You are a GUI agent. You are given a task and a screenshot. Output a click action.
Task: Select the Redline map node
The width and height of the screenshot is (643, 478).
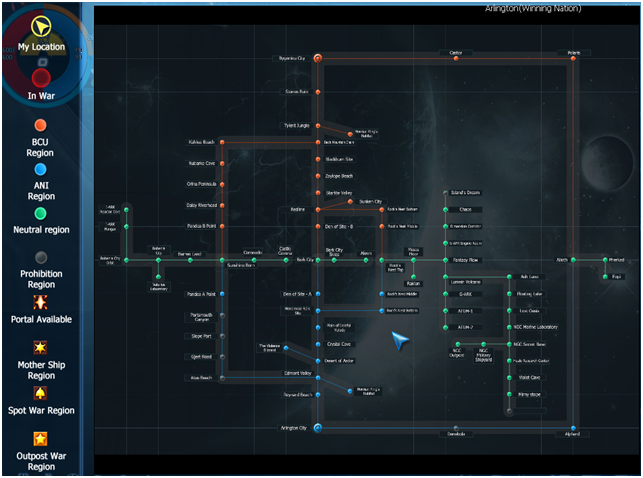[318, 209]
